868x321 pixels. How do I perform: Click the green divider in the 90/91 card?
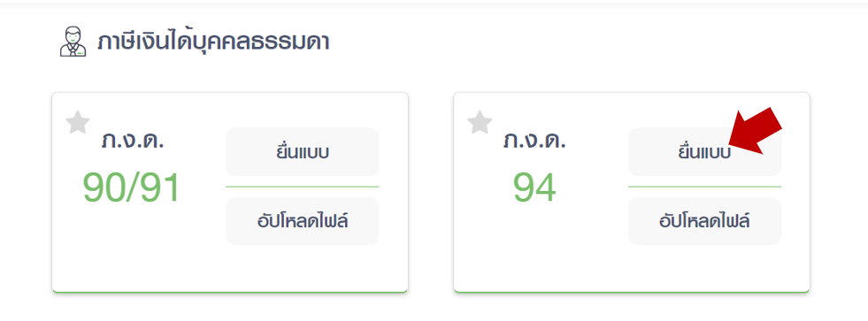(x=303, y=187)
